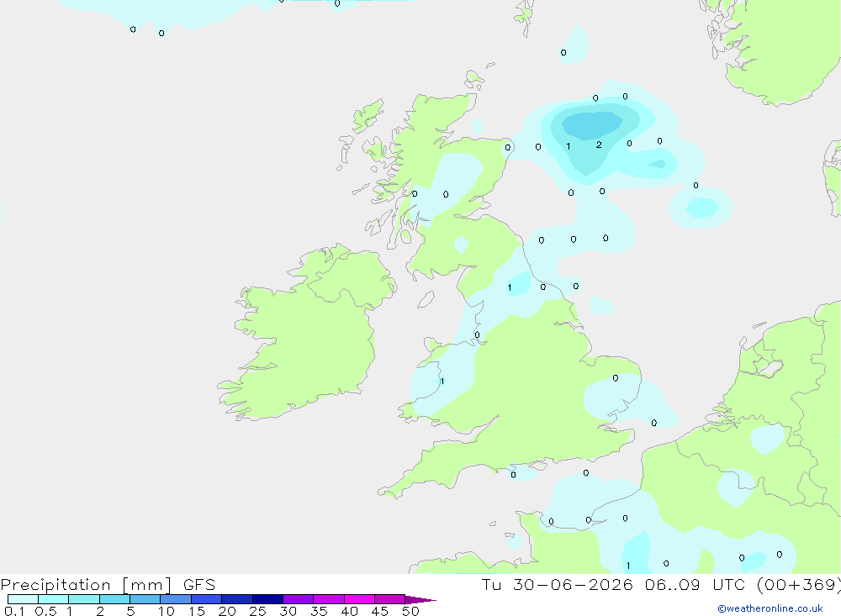Click the 30–35 mm violet legend swatch
Image resolution: width=841 pixels, height=616 pixels.
pos(299,599)
